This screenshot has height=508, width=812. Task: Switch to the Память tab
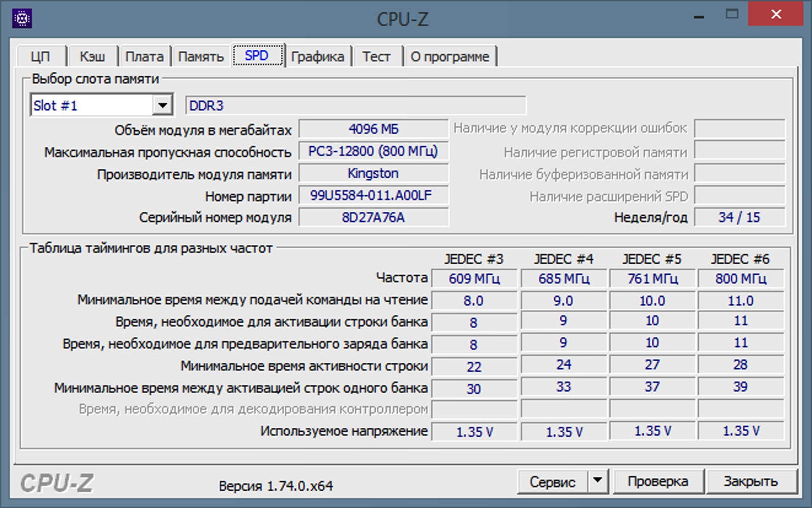click(201, 56)
